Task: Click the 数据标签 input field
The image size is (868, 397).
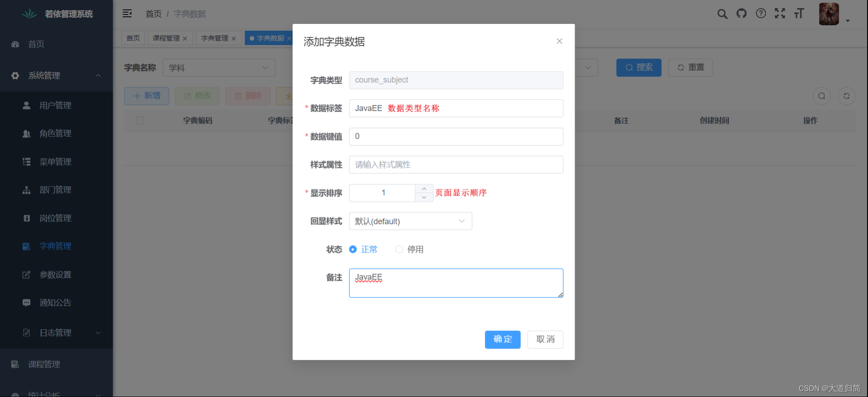Action: click(x=456, y=108)
